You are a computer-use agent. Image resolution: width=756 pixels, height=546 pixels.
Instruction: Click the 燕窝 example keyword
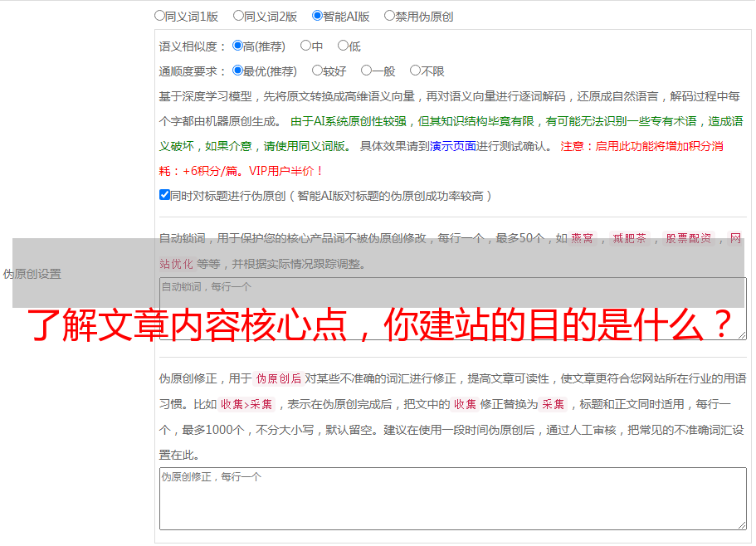click(x=583, y=238)
